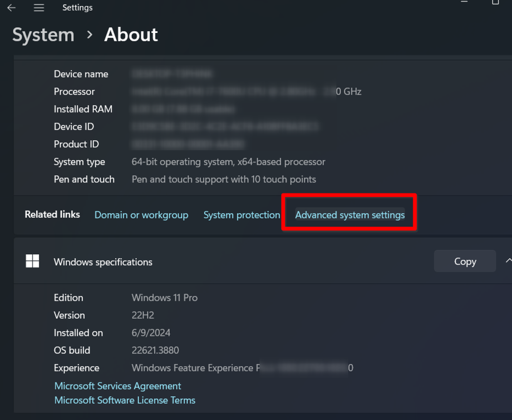The height and width of the screenshot is (420, 512).
Task: Click the OS build number 22621.3880
Action: [x=155, y=350]
